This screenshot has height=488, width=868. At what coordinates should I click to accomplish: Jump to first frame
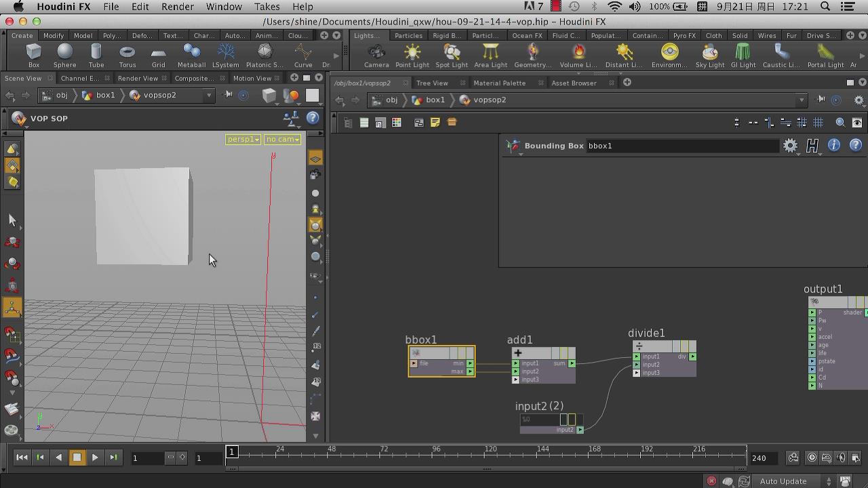click(x=22, y=457)
